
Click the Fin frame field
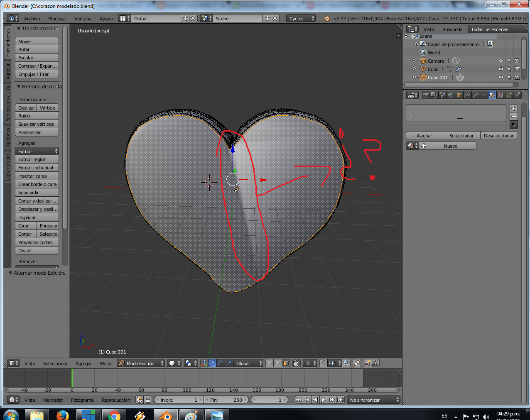[227, 400]
